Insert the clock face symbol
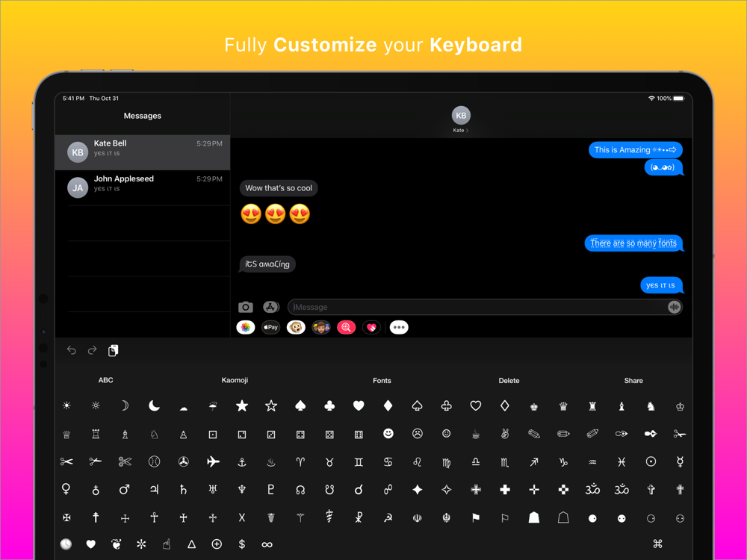Image resolution: width=747 pixels, height=560 pixels. 66,544
